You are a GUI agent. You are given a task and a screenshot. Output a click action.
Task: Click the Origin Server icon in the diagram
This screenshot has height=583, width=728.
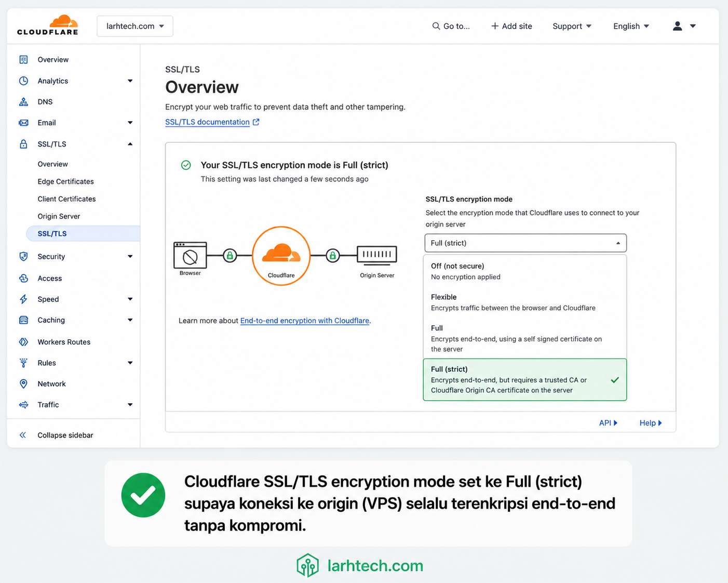[377, 255]
